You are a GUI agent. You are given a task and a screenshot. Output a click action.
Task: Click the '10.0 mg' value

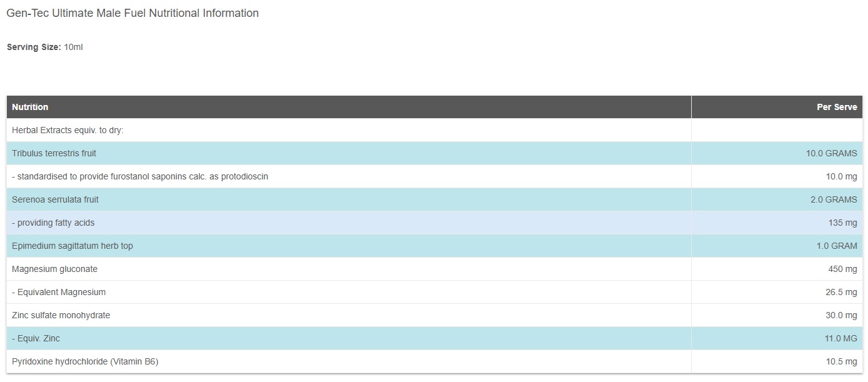841,176
